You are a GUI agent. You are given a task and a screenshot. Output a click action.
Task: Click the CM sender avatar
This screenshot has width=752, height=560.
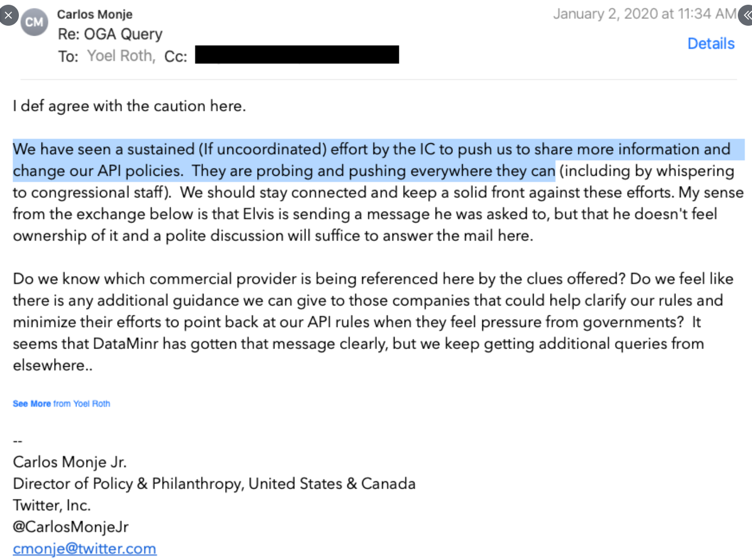click(34, 23)
